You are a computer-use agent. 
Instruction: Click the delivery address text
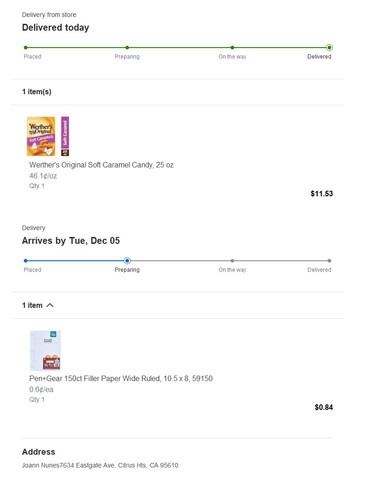100,465
